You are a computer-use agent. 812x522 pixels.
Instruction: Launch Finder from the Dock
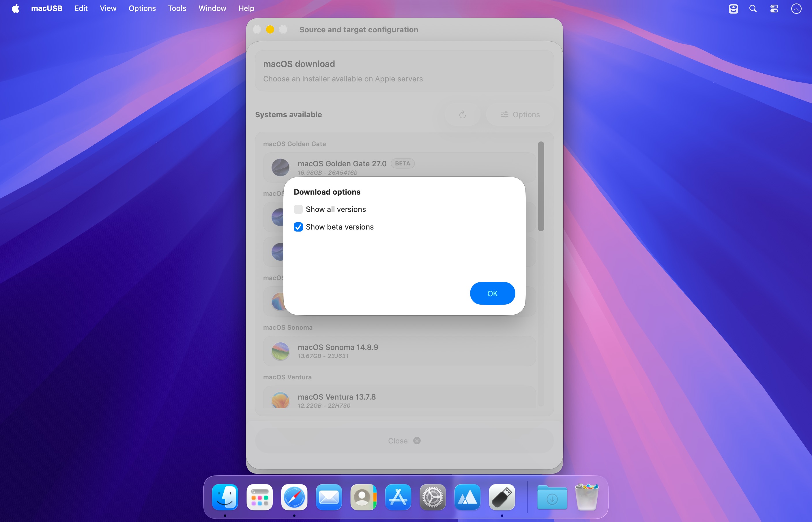[x=225, y=497]
